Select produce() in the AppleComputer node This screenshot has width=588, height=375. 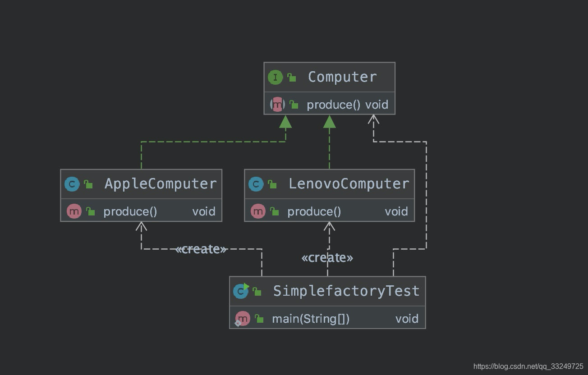coord(130,211)
